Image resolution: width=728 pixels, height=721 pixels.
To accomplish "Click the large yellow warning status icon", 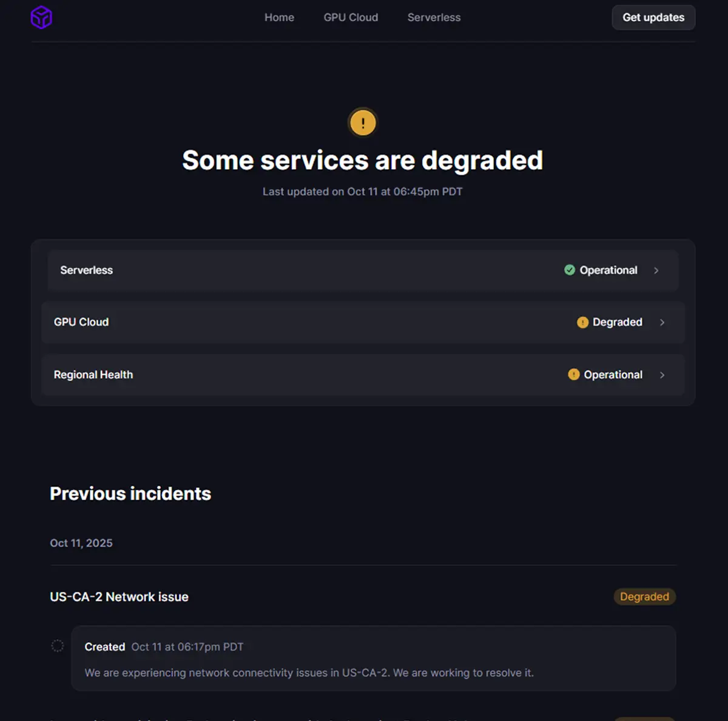I will 363,123.
